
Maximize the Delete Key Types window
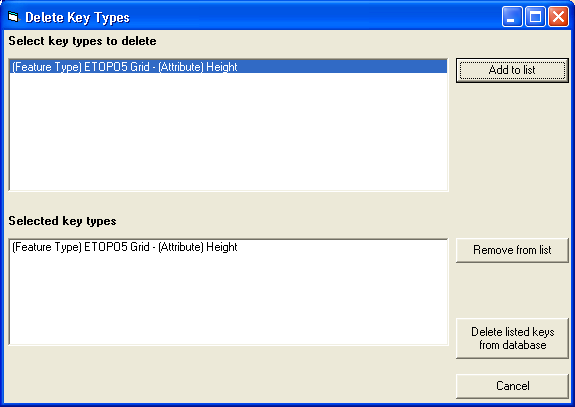tap(535, 16)
